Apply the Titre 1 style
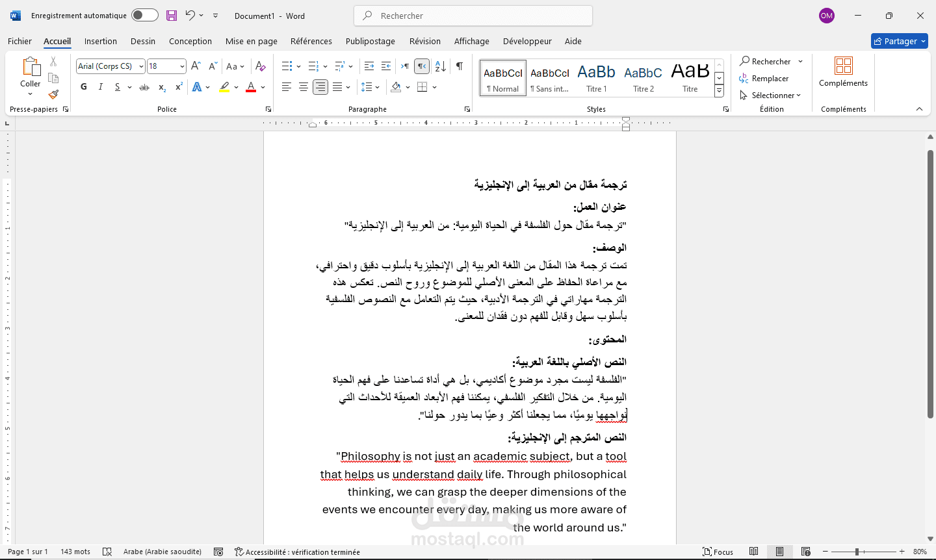Screen dimensions: 936x560 [597, 78]
